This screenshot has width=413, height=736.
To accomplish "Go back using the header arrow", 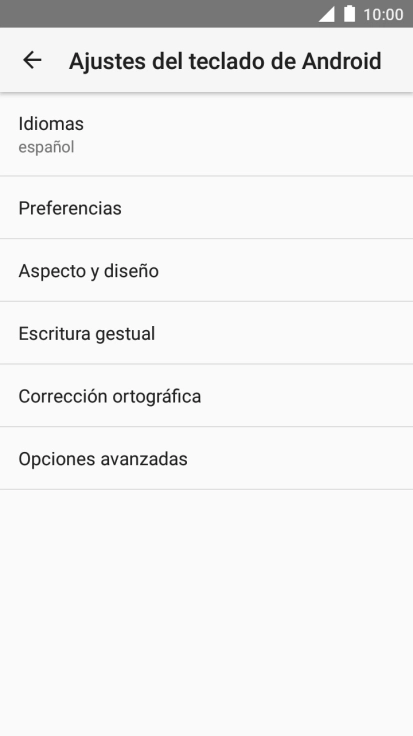I will coord(32,60).
